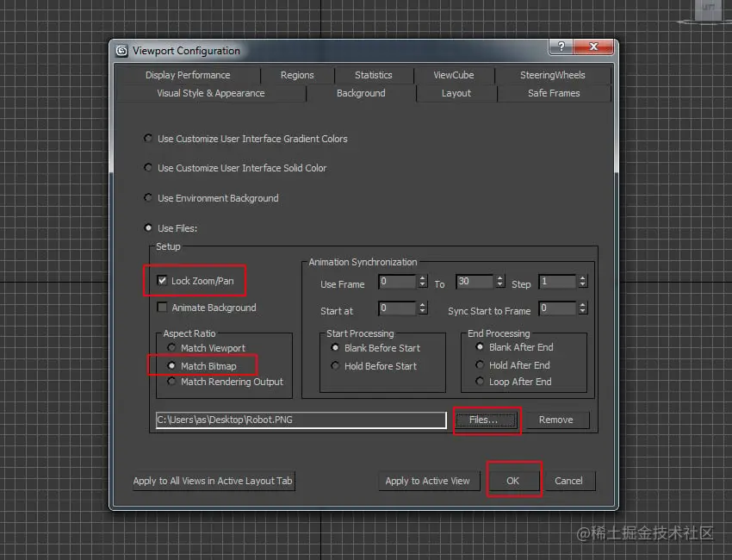
Task: Click the Sync Start to Frame field
Action: pyautogui.click(x=557, y=308)
